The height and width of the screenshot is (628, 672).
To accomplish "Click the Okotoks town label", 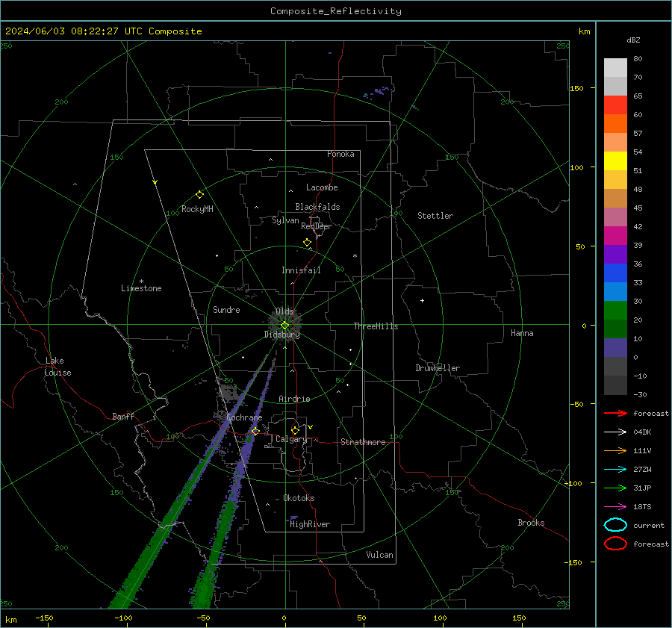I will pyautogui.click(x=299, y=498).
